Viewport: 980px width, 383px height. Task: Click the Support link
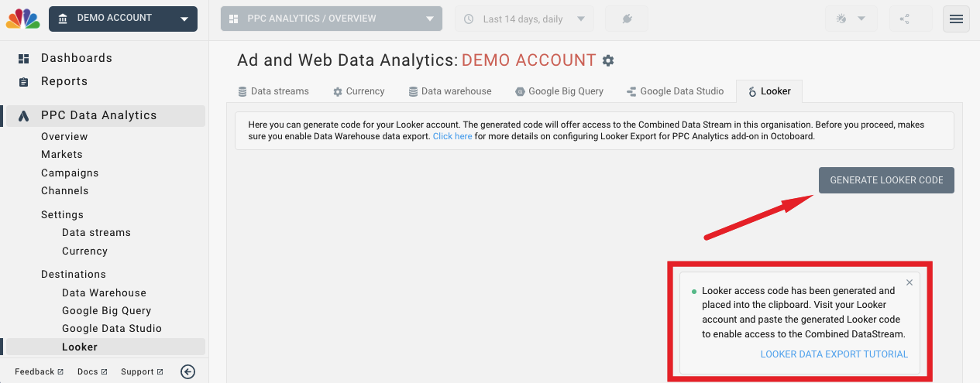point(142,371)
